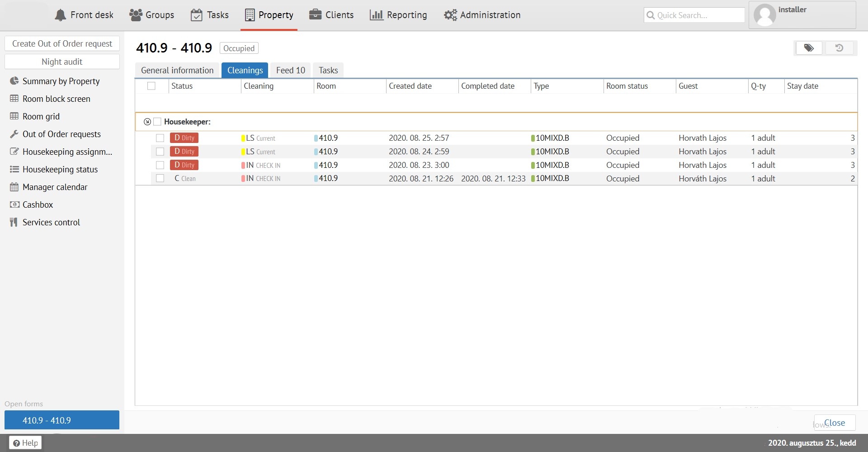Toggle the select-all checkbox in table header
Image resolution: width=868 pixels, height=452 pixels.
pyautogui.click(x=151, y=86)
